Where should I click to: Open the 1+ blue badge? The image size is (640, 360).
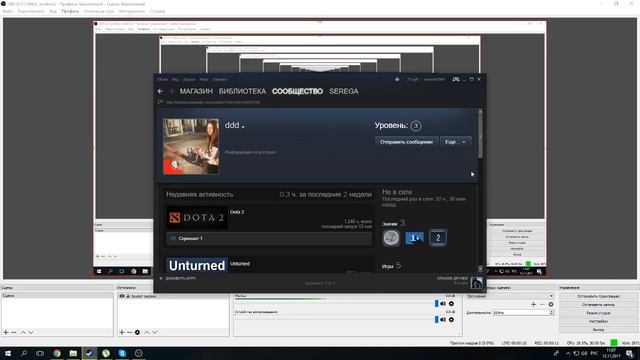414,238
